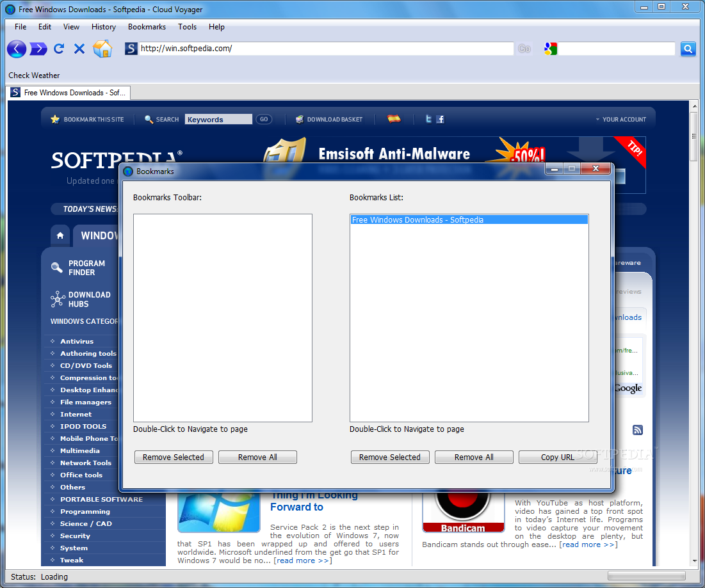
Task: Open the IPOD TOOLS category
Action: click(x=83, y=426)
